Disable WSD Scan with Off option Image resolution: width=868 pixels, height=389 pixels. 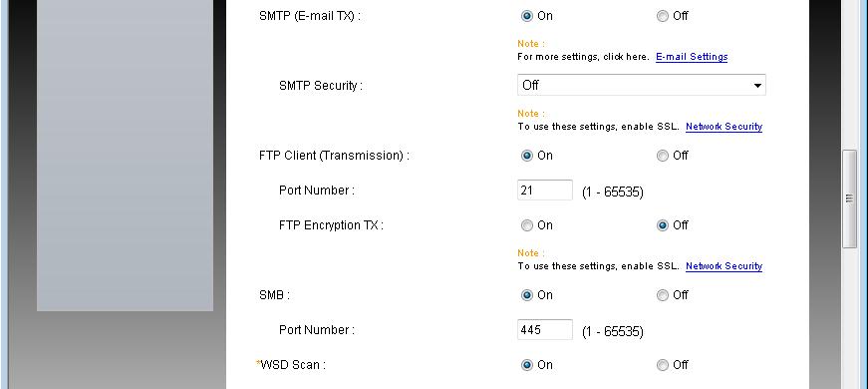(x=662, y=365)
